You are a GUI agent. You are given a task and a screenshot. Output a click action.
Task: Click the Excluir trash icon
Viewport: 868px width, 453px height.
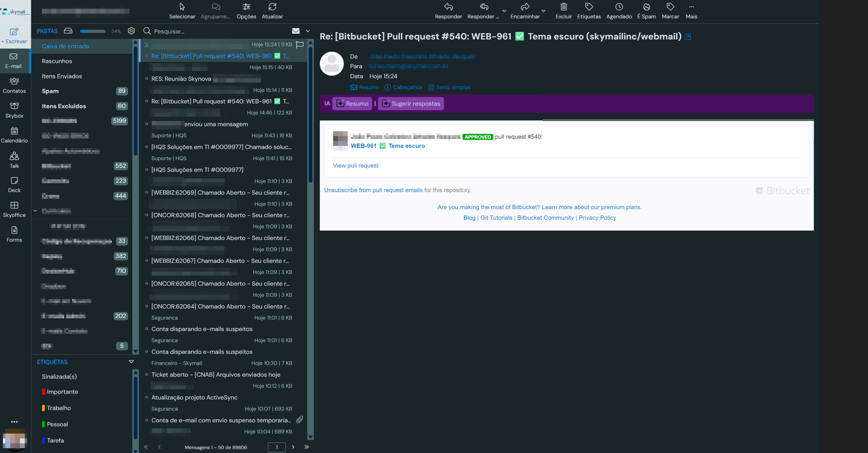564,7
